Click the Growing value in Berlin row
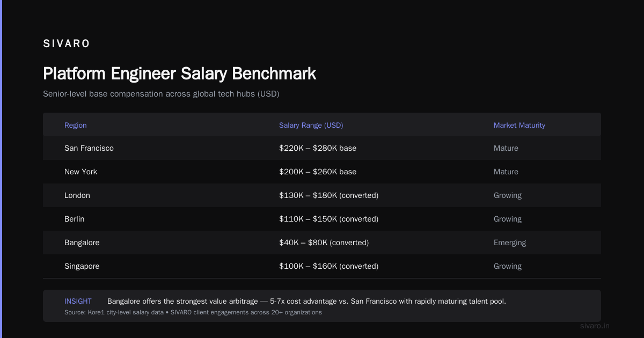The image size is (644, 338). tap(508, 219)
